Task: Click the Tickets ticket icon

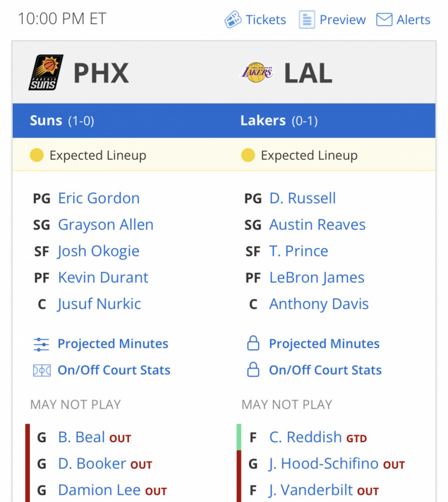Action: pos(233,20)
